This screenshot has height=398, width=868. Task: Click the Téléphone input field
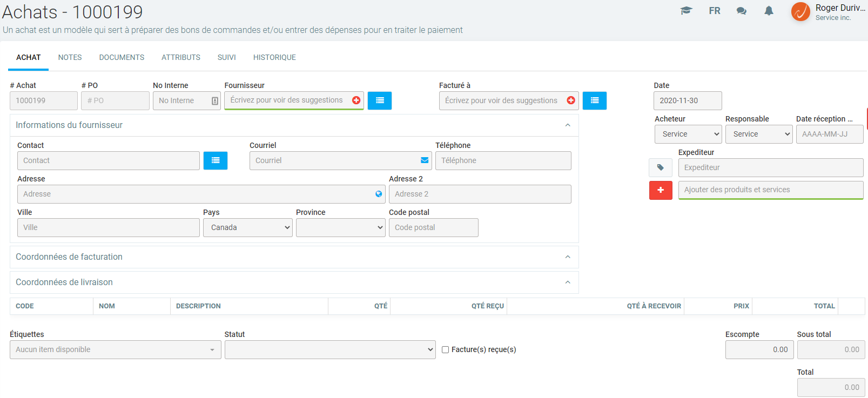click(503, 160)
